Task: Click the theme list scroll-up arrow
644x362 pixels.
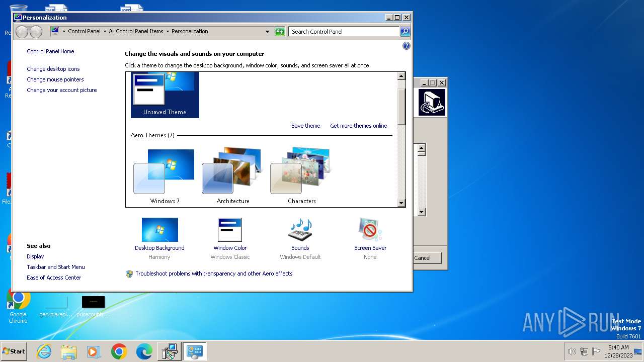Action: click(x=401, y=76)
